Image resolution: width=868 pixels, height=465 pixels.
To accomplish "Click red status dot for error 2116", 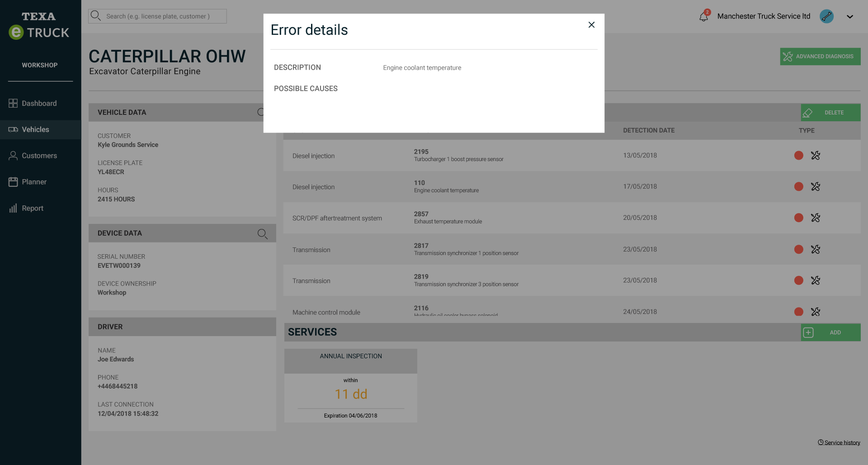I will [x=799, y=312].
